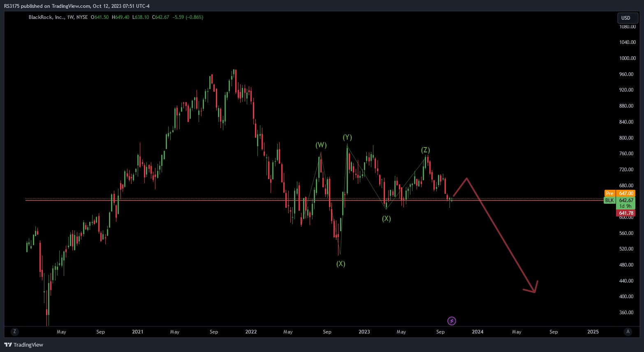Click the C642.67 close value

pos(160,17)
